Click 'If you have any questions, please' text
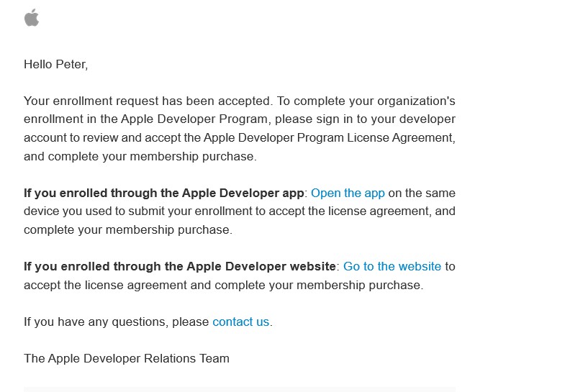 coord(117,322)
